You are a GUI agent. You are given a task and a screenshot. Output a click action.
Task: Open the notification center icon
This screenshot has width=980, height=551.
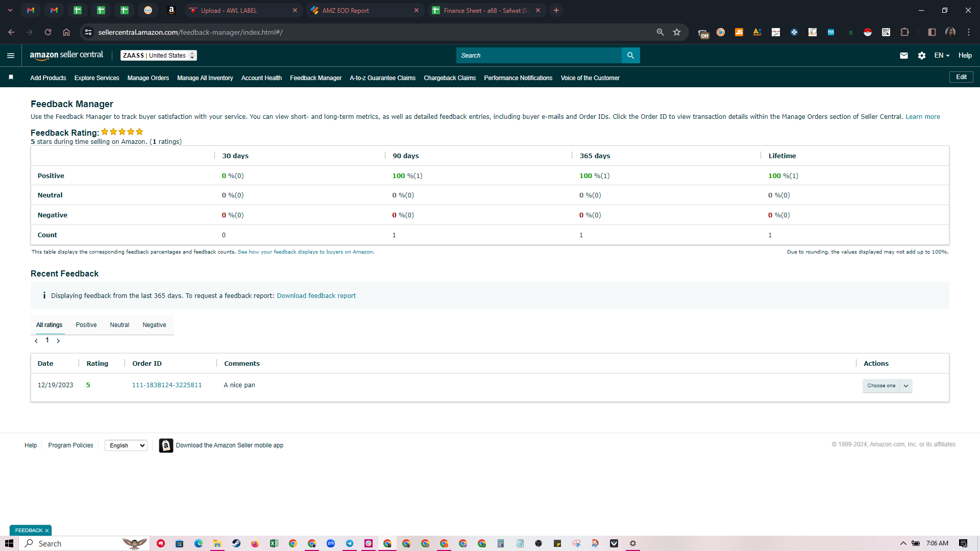pyautogui.click(x=963, y=543)
